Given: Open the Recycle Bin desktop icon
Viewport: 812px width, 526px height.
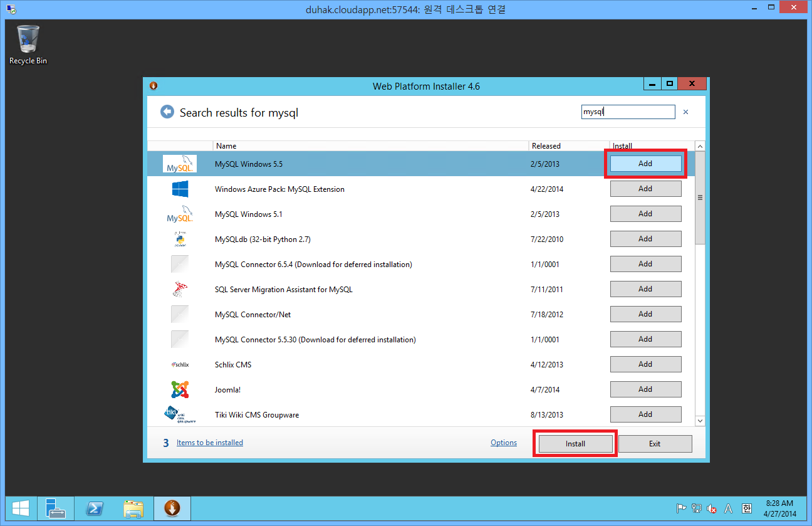Looking at the screenshot, I should pos(28,45).
